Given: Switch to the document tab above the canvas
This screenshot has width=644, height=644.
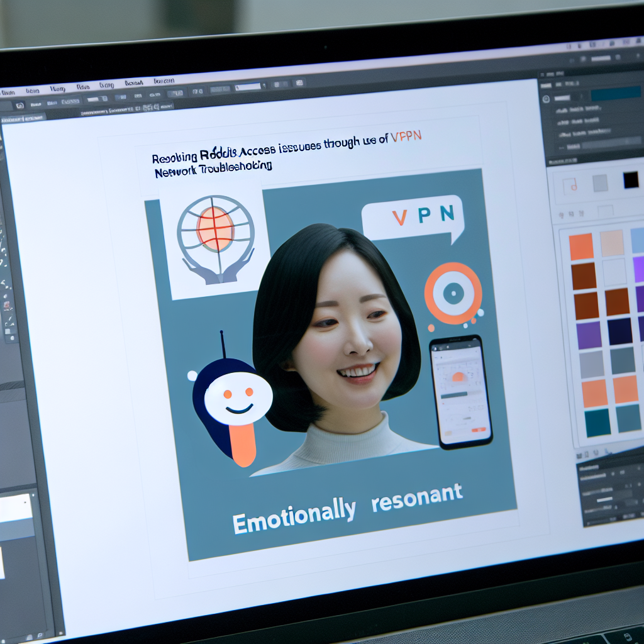Looking at the screenshot, I should click(x=23, y=118).
